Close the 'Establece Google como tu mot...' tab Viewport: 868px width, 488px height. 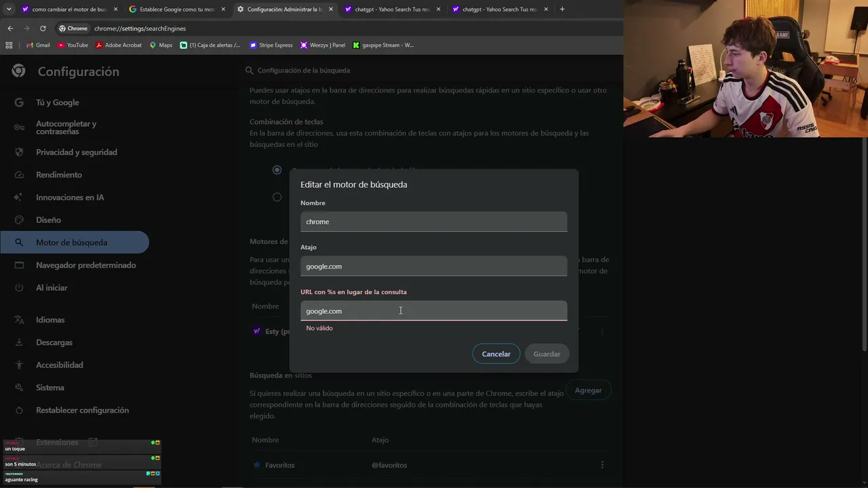[x=223, y=9]
